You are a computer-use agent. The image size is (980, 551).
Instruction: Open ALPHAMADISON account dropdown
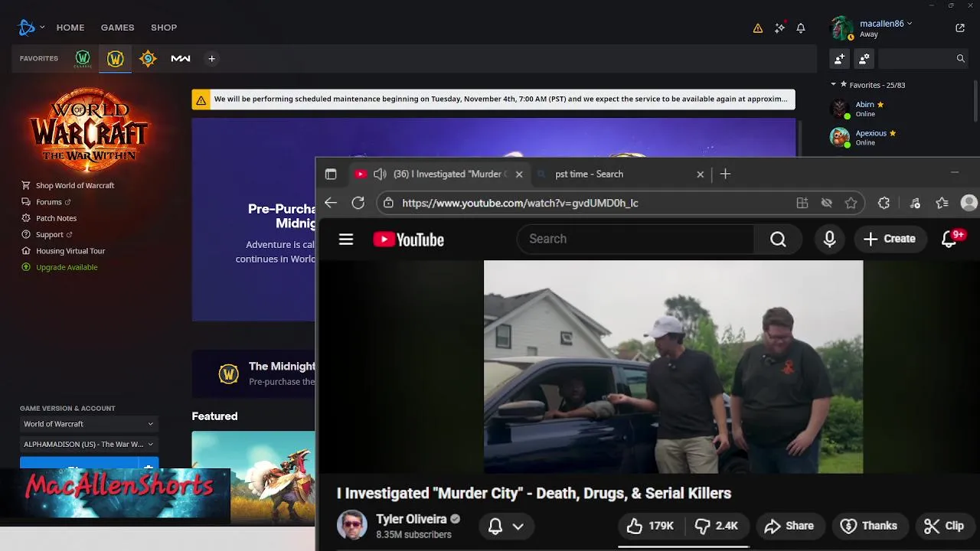89,444
